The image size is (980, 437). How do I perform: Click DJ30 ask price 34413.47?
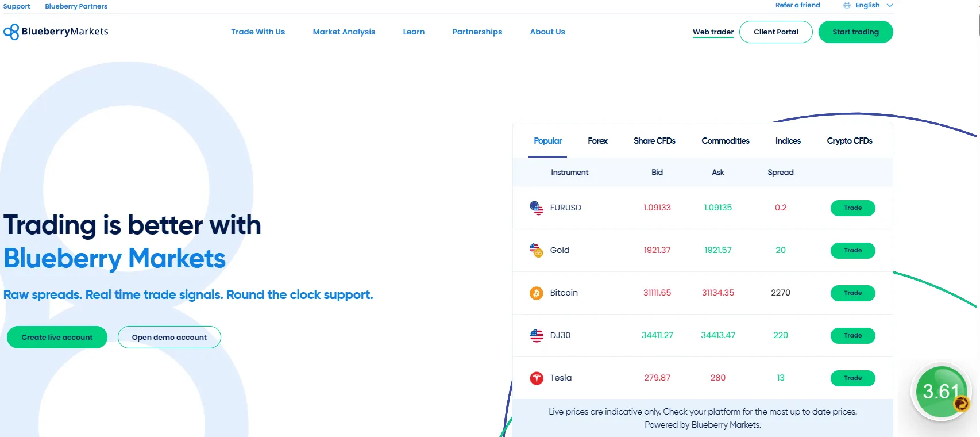[717, 335]
